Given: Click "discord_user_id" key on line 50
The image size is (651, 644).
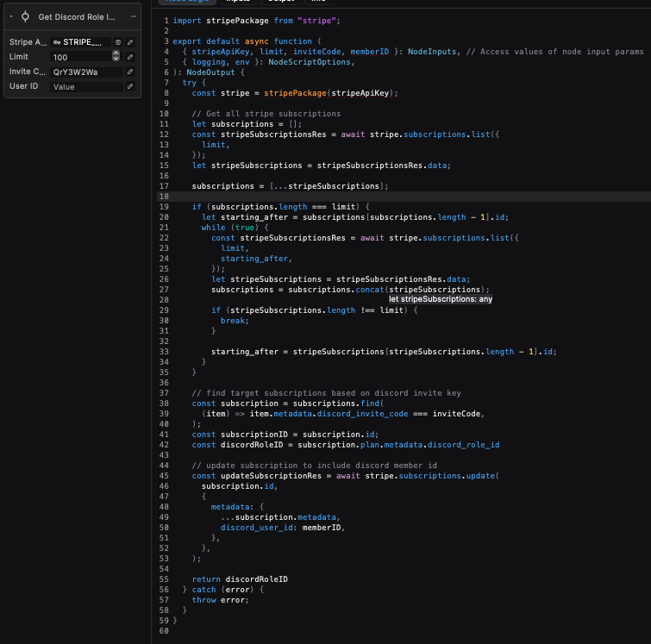Looking at the screenshot, I should pyautogui.click(x=257, y=528).
